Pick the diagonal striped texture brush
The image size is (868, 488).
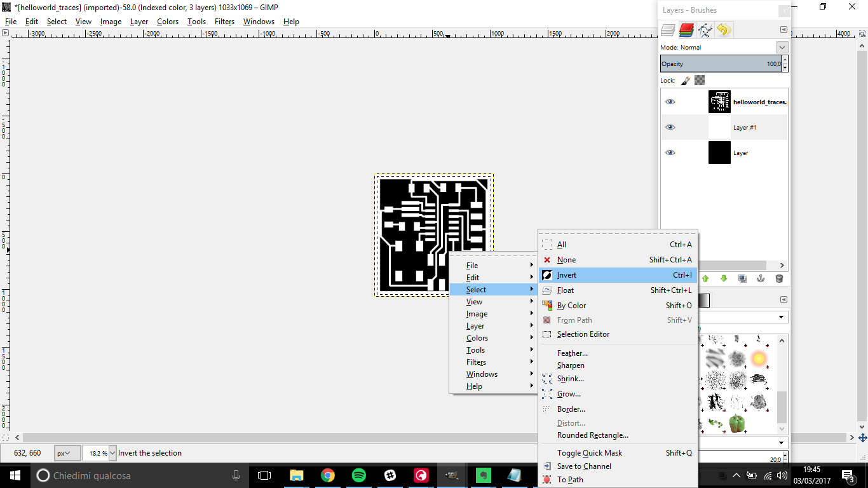715,359
